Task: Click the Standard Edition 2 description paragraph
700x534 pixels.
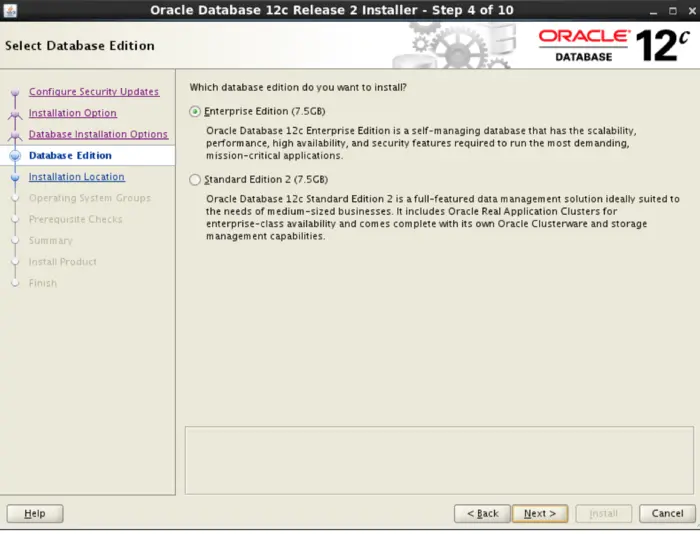Action: click(442, 217)
